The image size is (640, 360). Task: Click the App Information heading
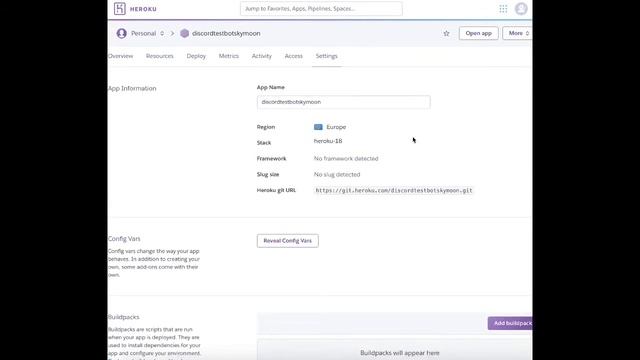(132, 88)
